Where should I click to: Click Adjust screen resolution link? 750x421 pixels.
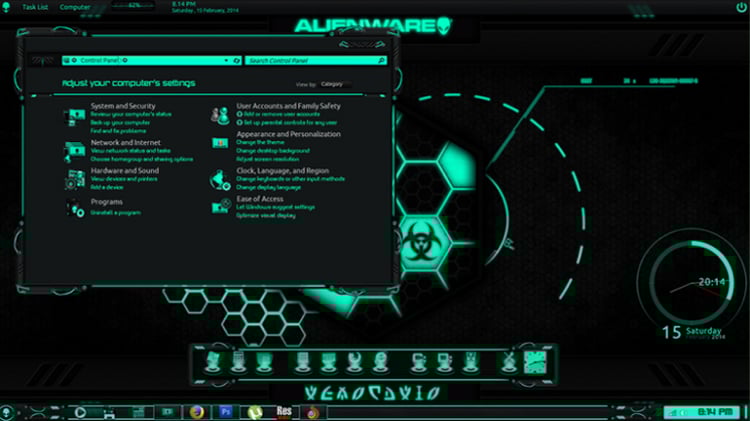click(268, 159)
